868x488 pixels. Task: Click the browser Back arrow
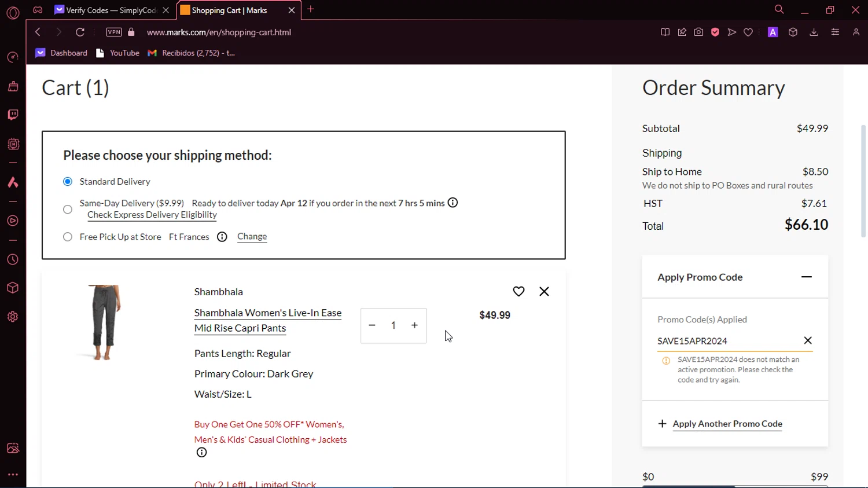38,32
